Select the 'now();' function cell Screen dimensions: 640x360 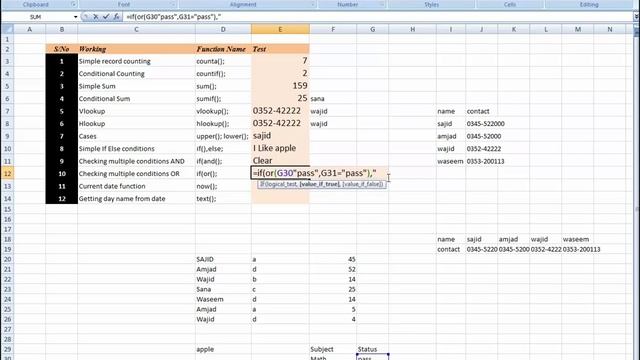pyautogui.click(x=223, y=186)
